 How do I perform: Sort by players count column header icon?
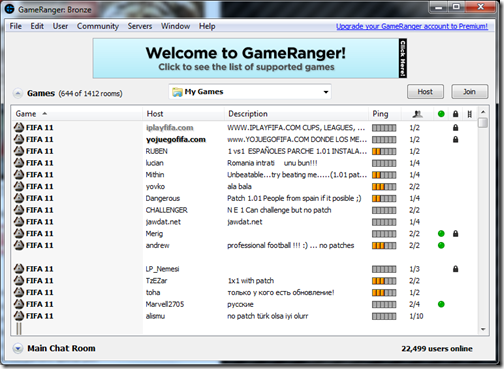pyautogui.click(x=417, y=114)
